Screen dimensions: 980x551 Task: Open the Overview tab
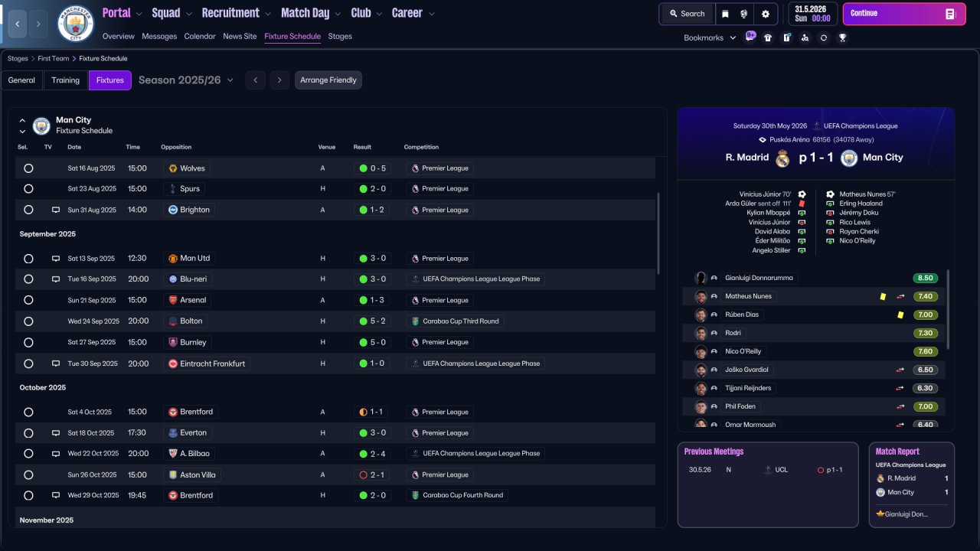pyautogui.click(x=118, y=36)
